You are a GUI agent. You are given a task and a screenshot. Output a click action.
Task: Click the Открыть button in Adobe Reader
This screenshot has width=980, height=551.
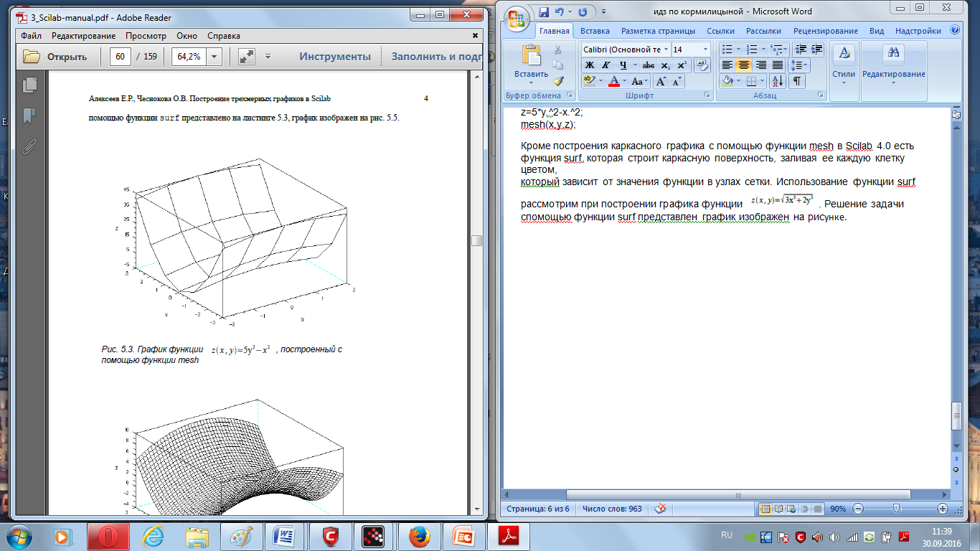56,57
